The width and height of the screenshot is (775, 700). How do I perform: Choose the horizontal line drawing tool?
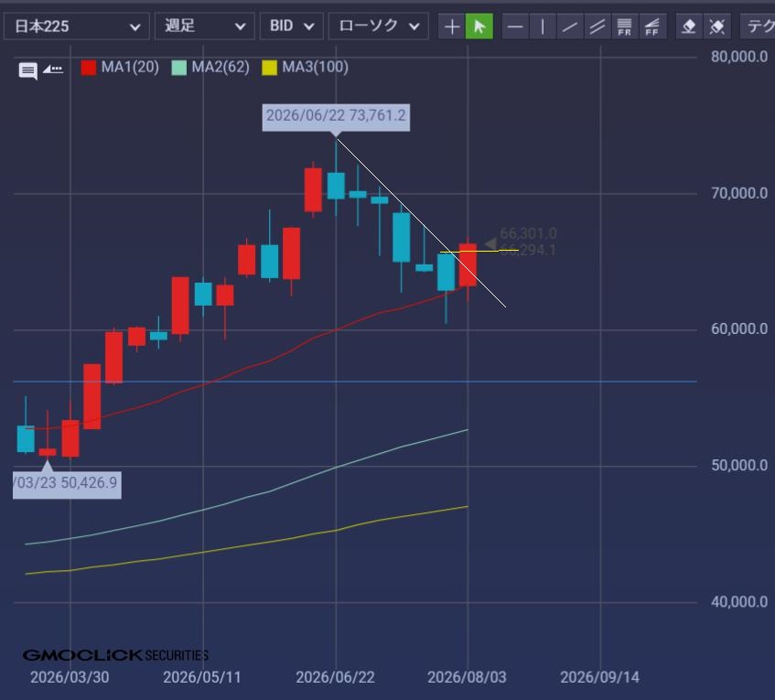coord(515,27)
